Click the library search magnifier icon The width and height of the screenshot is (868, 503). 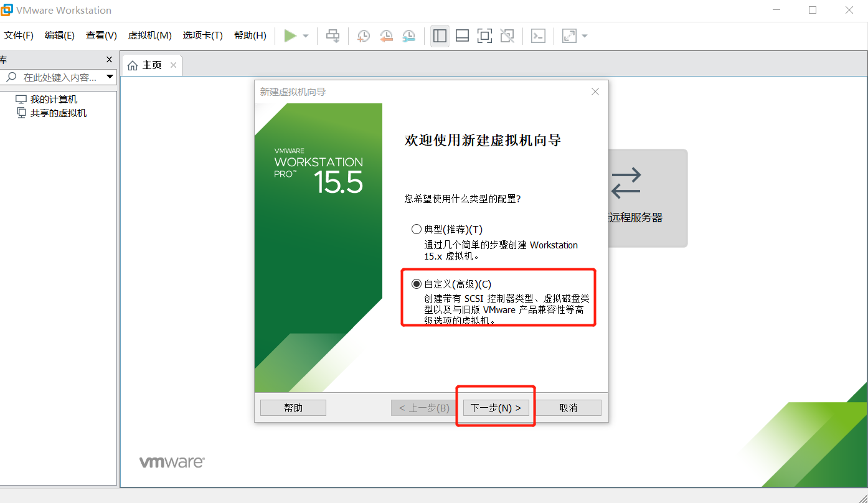(11, 77)
